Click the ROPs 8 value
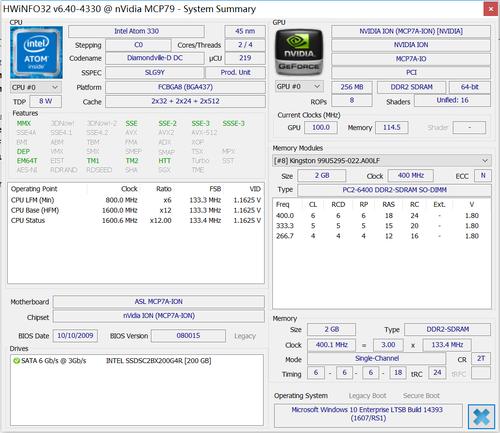The height and width of the screenshot is (433, 500). pos(352,101)
